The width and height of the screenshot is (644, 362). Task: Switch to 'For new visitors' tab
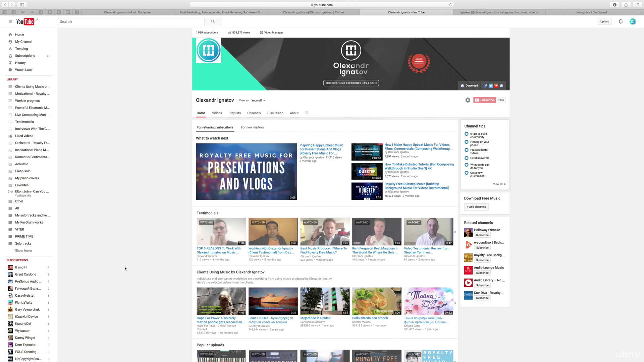click(252, 127)
